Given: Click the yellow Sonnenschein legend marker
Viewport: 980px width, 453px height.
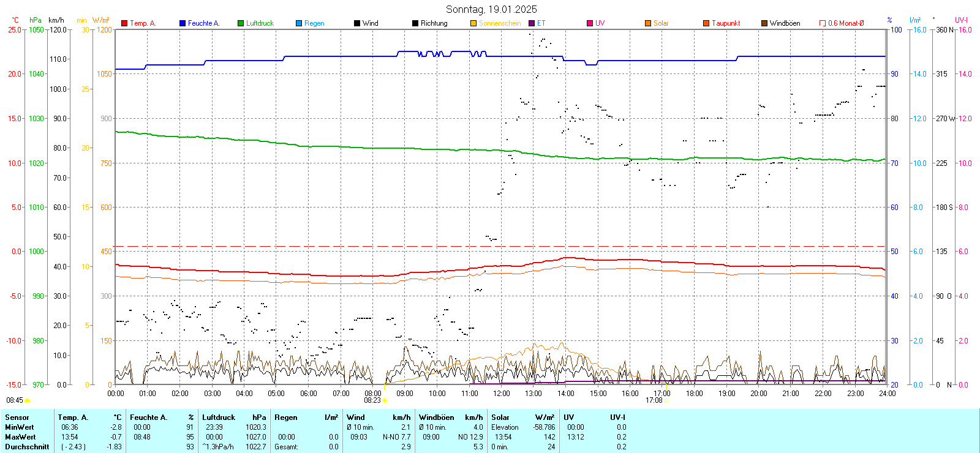Looking at the screenshot, I should (473, 23).
